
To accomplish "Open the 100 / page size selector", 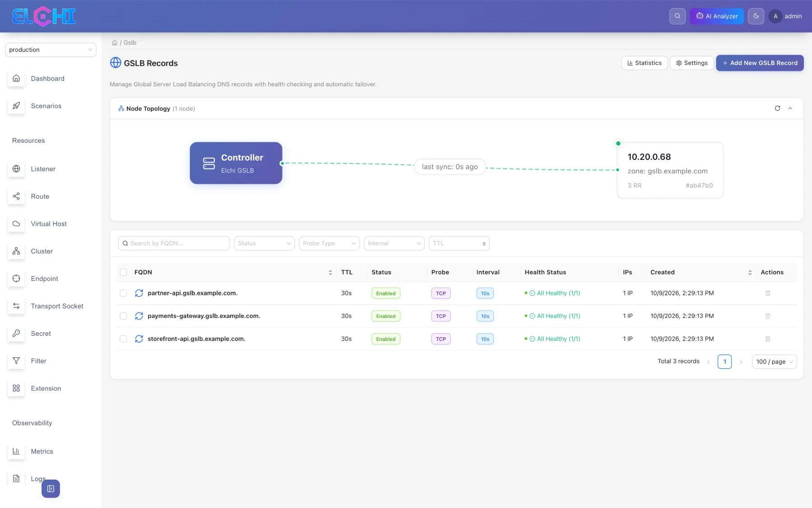I will 774,362.
